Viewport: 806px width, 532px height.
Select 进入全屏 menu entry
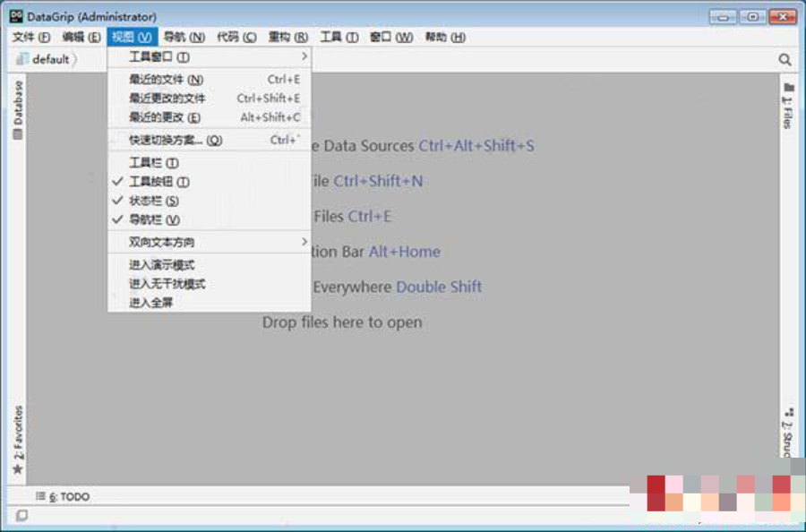click(x=210, y=303)
